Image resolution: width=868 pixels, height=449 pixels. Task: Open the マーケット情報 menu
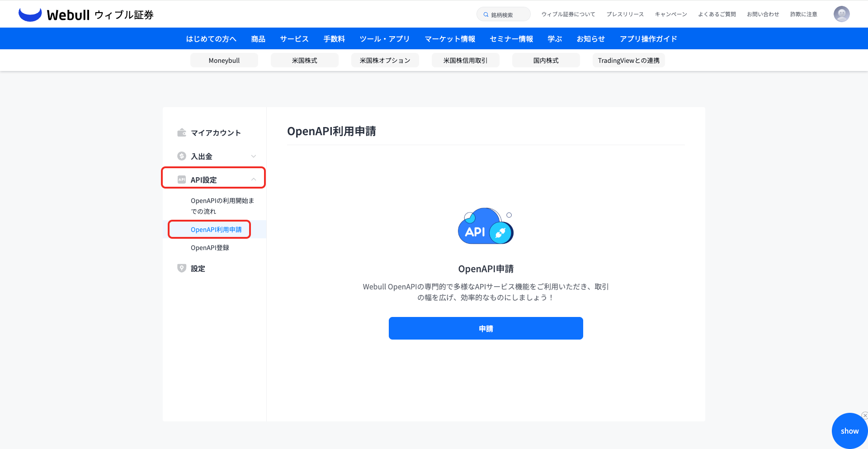tap(450, 39)
